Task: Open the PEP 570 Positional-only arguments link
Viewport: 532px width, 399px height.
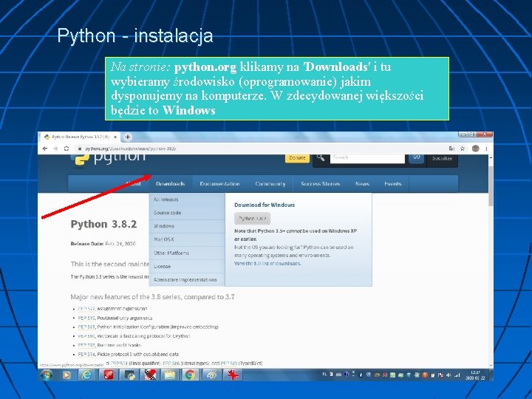Action: 86,318
